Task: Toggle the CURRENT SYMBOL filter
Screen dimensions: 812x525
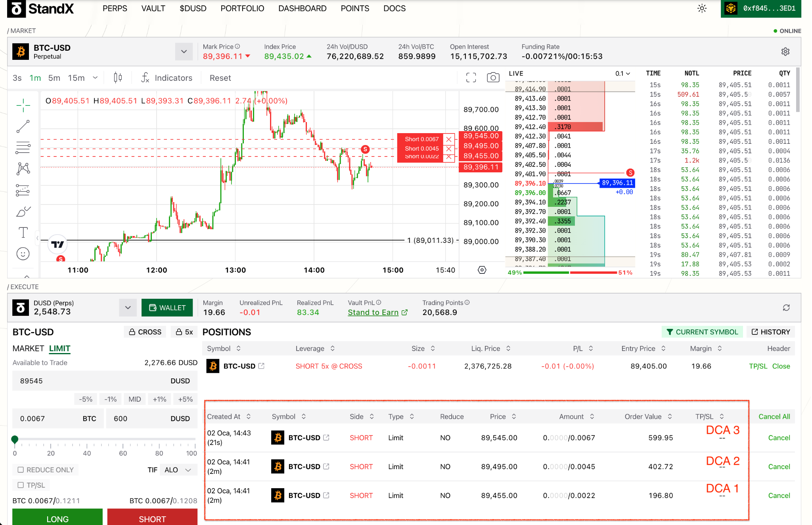Action: point(702,332)
